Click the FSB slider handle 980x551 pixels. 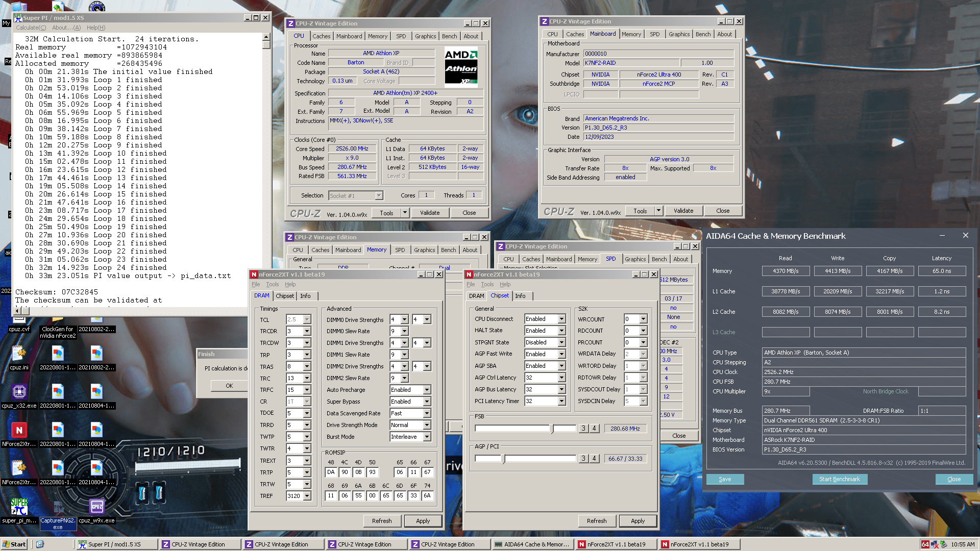[x=552, y=429]
